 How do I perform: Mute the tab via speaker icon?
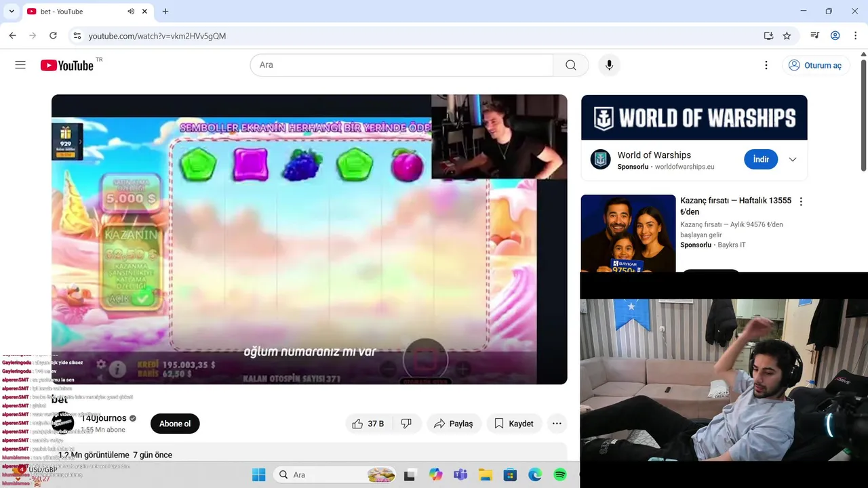[x=131, y=12]
